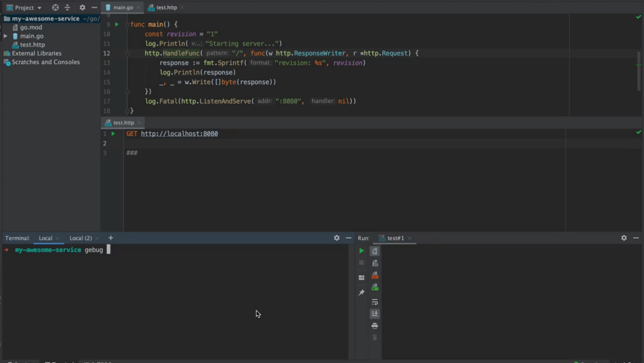Run the GET request gutter arrow

(113, 133)
